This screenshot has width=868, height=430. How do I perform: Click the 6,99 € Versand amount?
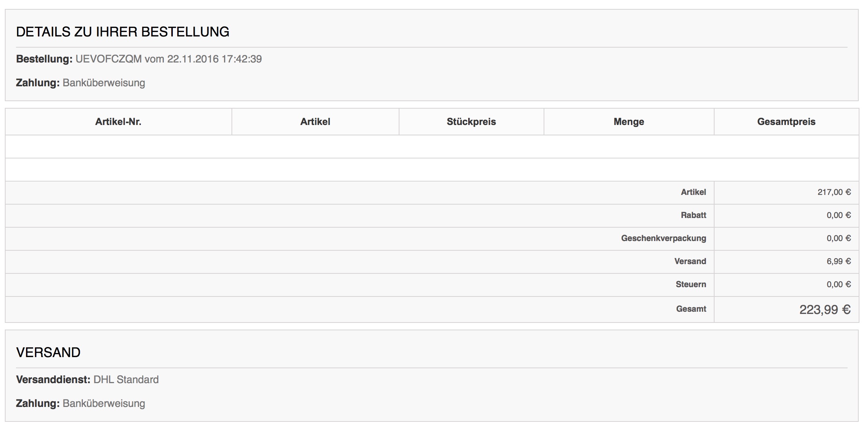(x=838, y=261)
